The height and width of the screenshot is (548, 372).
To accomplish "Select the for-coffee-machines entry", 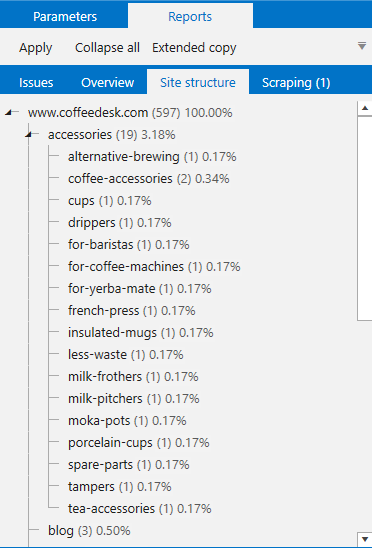I will tap(154, 267).
